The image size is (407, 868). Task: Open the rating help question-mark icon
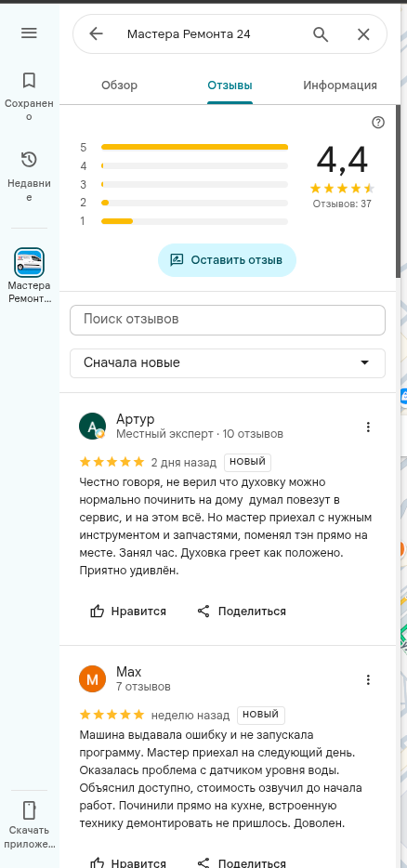(378, 123)
